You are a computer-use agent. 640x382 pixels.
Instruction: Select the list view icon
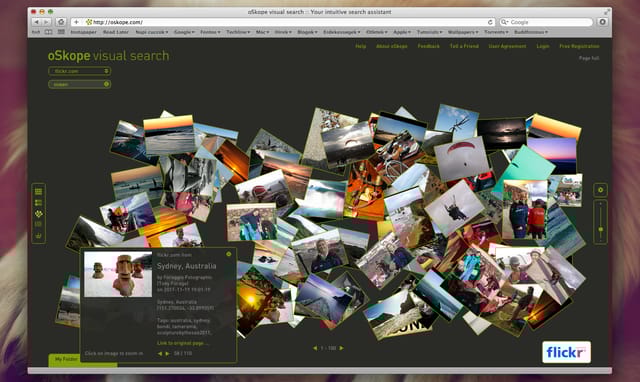(38, 202)
